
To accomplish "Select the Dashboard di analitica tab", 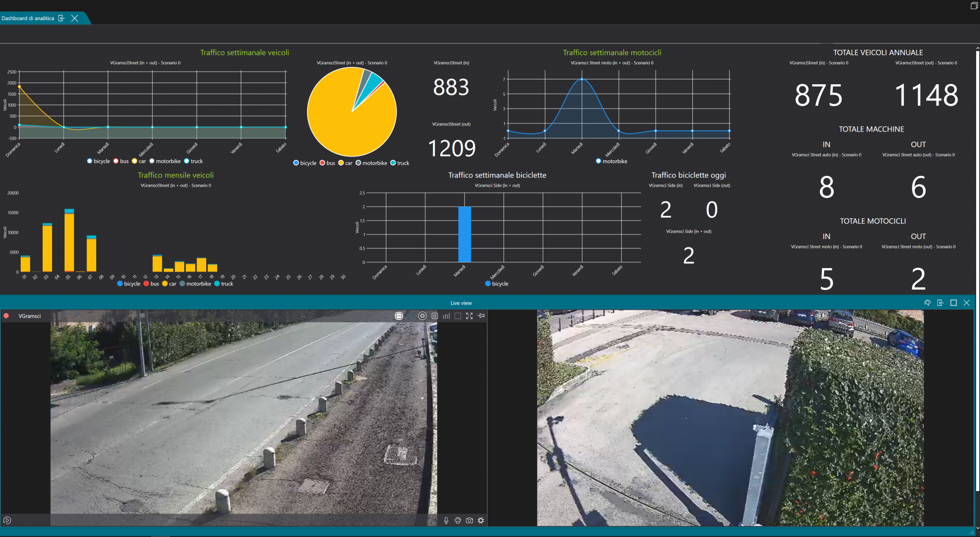I will (x=29, y=18).
